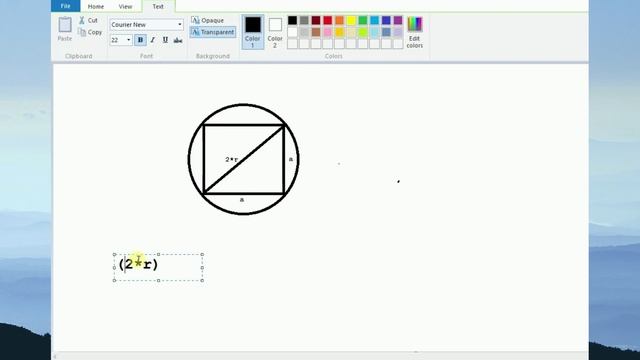The image size is (640, 360).
Task: Toggle Italic formatting
Action: point(153,40)
